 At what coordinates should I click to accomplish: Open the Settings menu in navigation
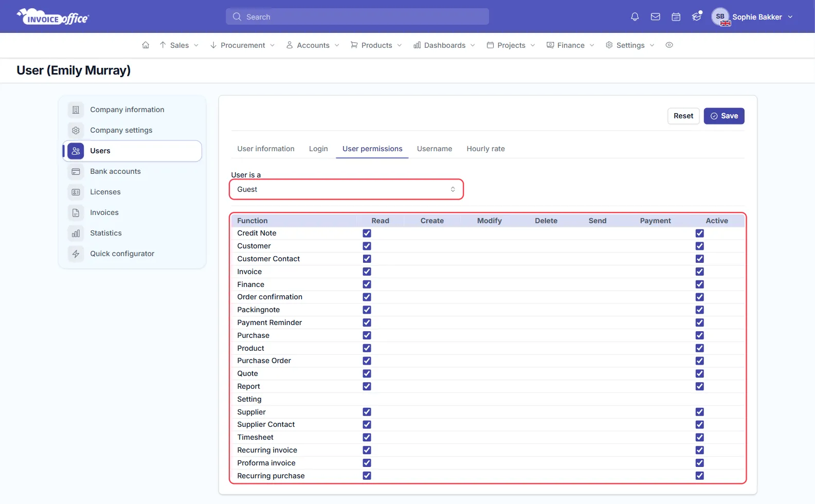pos(630,45)
